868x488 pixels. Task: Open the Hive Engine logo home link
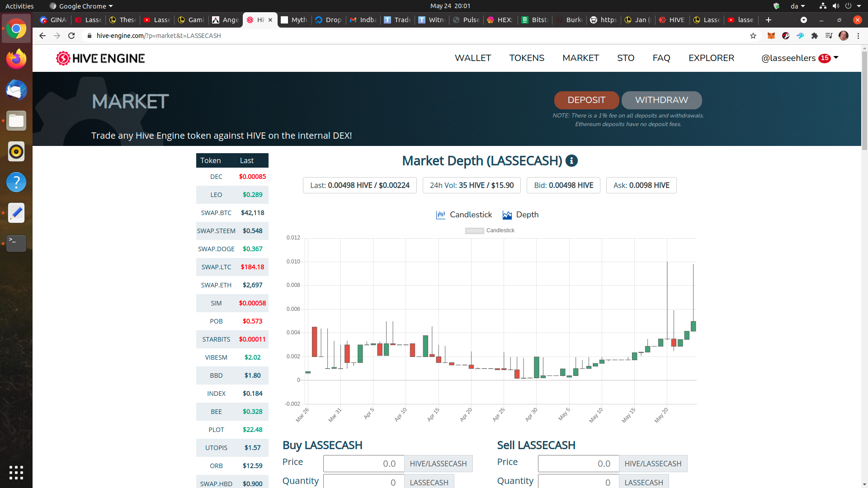click(100, 58)
